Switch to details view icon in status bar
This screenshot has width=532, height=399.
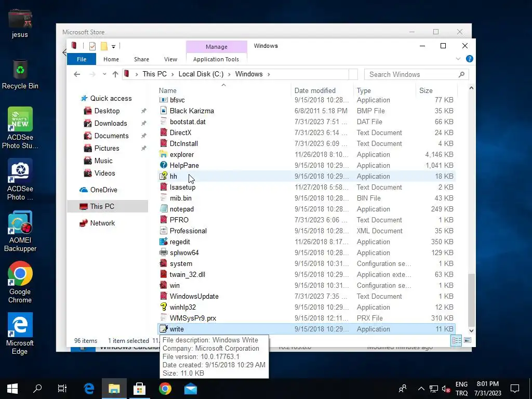click(x=456, y=340)
